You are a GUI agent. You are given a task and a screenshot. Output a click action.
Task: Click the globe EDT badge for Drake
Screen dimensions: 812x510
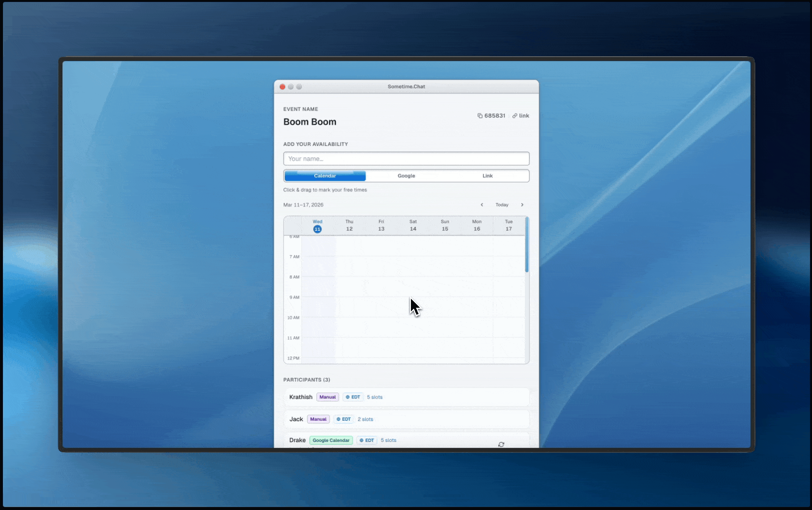tap(367, 440)
